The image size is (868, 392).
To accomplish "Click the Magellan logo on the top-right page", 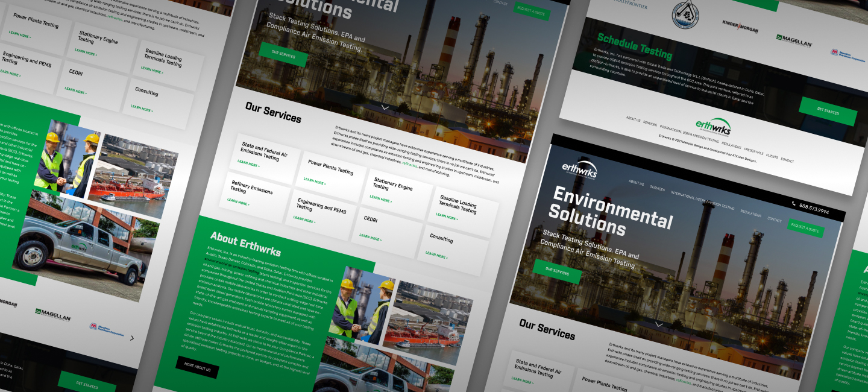I will (794, 40).
